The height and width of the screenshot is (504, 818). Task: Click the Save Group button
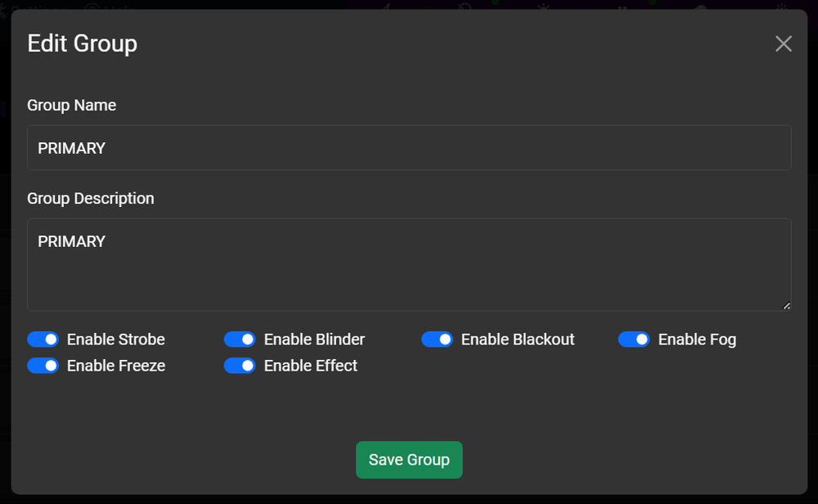pyautogui.click(x=409, y=460)
